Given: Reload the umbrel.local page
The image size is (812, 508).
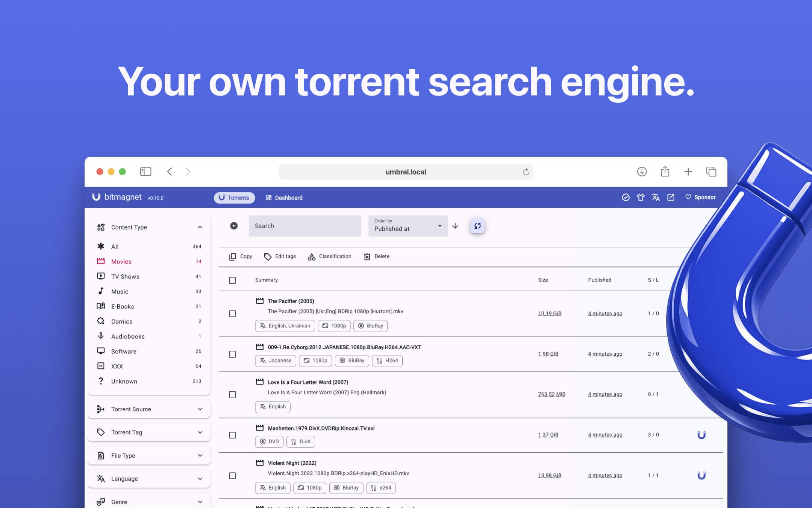Looking at the screenshot, I should click(x=526, y=172).
